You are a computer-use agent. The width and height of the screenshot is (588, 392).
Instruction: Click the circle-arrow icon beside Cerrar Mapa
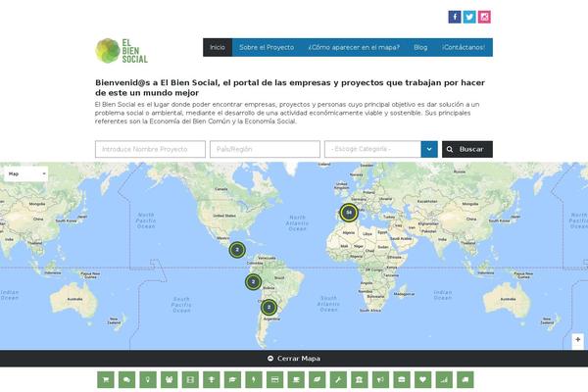pyautogui.click(x=270, y=359)
